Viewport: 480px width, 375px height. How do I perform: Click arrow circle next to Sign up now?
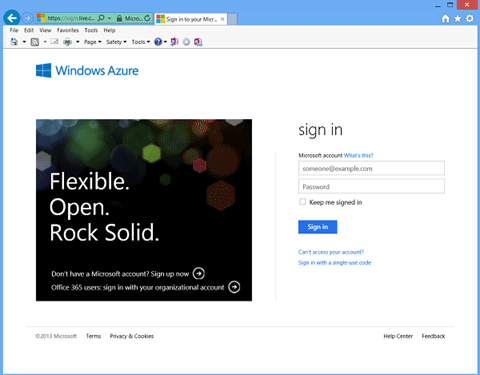(199, 274)
